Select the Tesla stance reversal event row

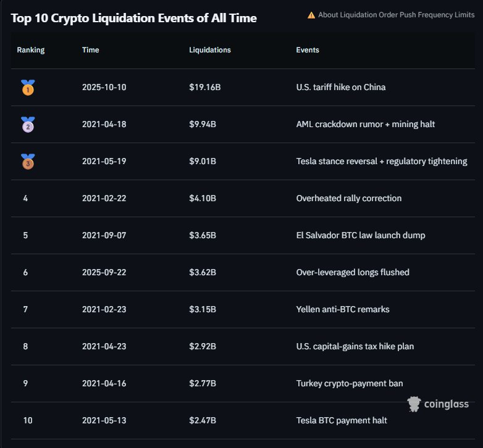click(381, 162)
